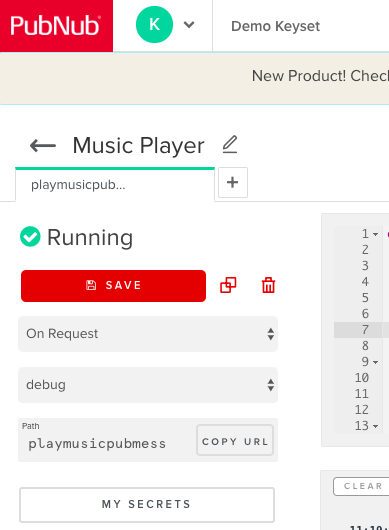389x530 pixels.
Task: Go back with the left arrow
Action: pos(43,146)
